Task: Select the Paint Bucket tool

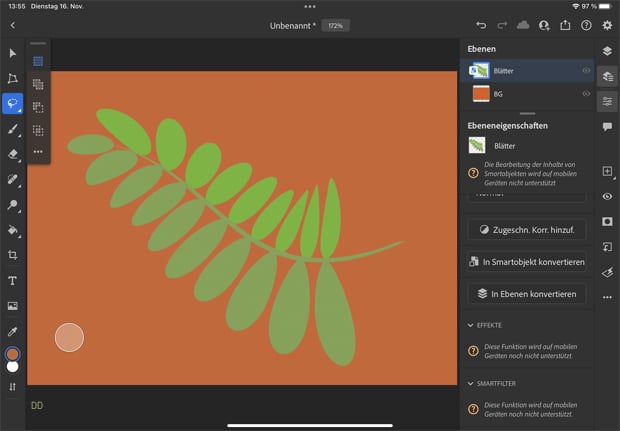Action: coord(13,230)
